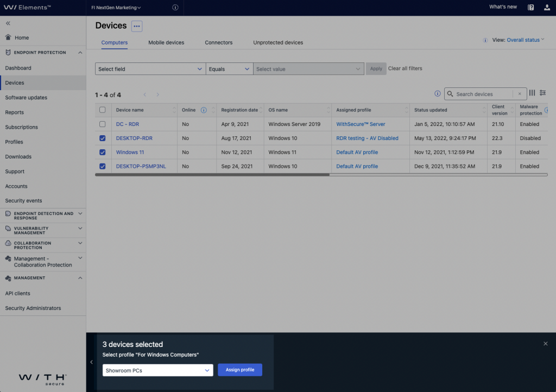Open table filter settings icon
Viewport: 556px width, 392px height.
[x=542, y=93]
